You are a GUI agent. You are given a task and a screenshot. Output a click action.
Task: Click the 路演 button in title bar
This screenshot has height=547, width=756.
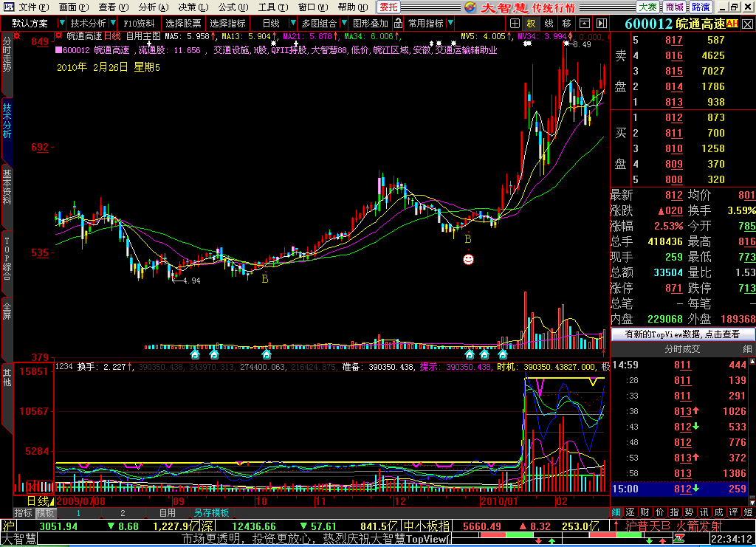700,7
